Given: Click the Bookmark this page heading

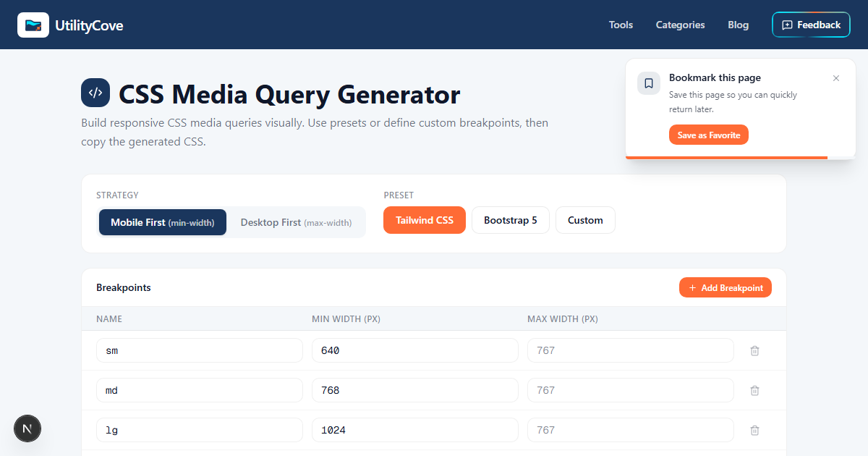Looking at the screenshot, I should pos(715,77).
